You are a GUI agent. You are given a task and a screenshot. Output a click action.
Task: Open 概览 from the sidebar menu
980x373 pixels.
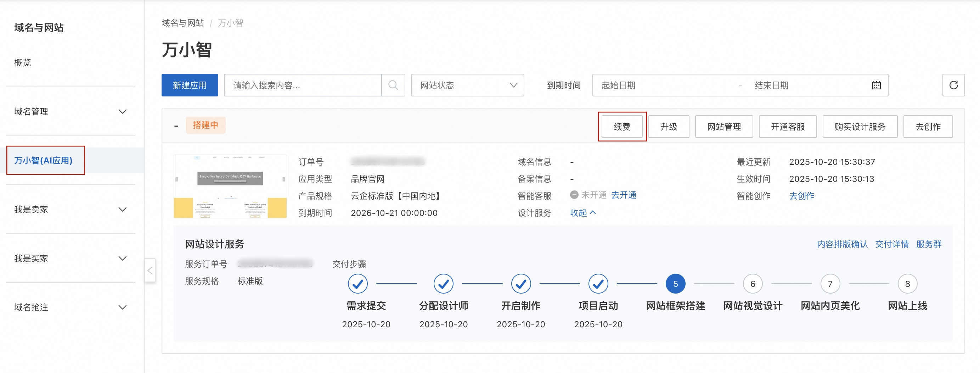point(23,63)
